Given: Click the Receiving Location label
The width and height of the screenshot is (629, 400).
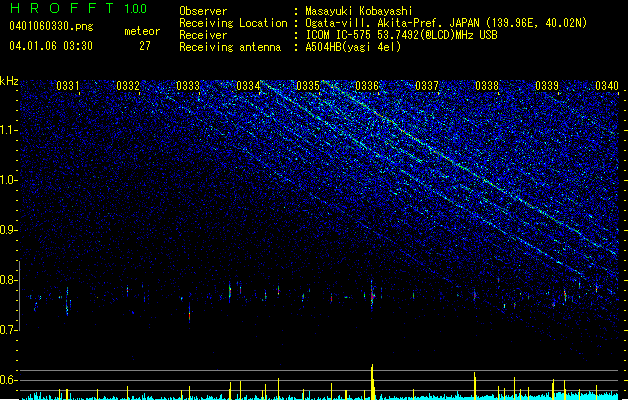Looking at the screenshot, I should coord(233,23).
